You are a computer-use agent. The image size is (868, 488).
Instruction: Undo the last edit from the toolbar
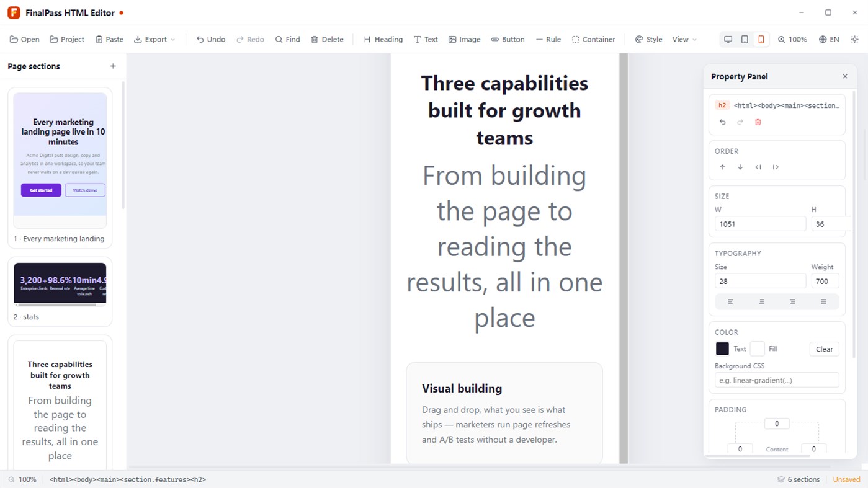(211, 39)
